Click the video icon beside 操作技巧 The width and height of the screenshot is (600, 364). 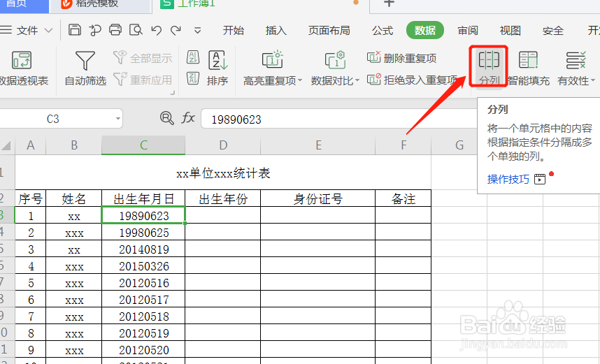pyautogui.click(x=540, y=179)
